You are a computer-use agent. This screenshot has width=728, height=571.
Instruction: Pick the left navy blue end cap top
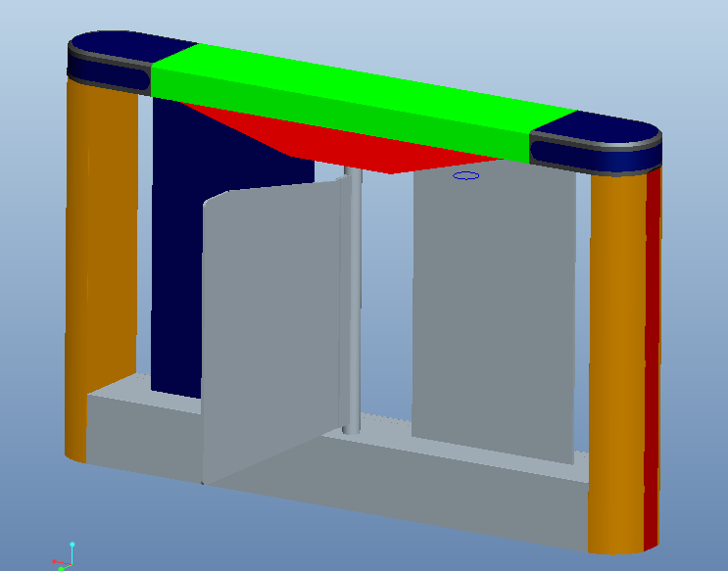pyautogui.click(x=132, y=46)
